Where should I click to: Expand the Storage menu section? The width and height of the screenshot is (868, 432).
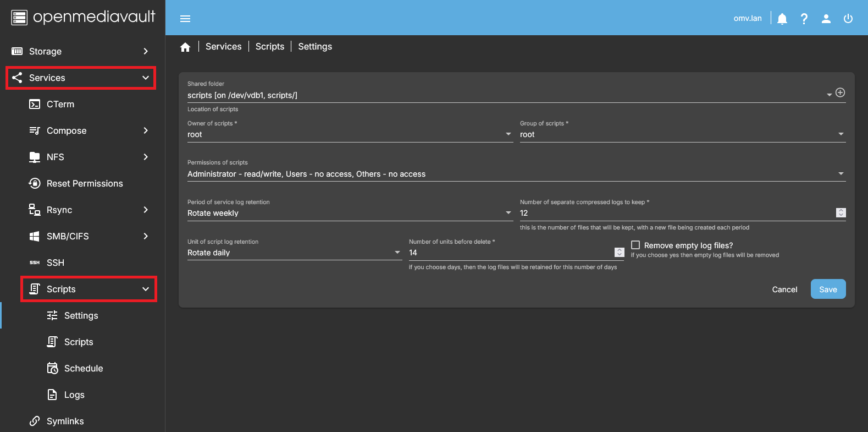pyautogui.click(x=80, y=51)
